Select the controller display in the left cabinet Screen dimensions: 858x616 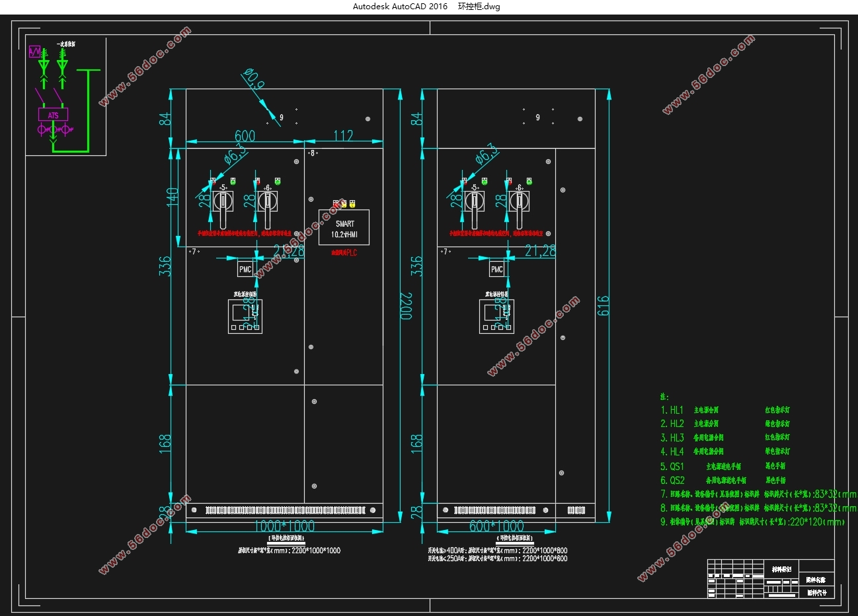tap(245, 317)
